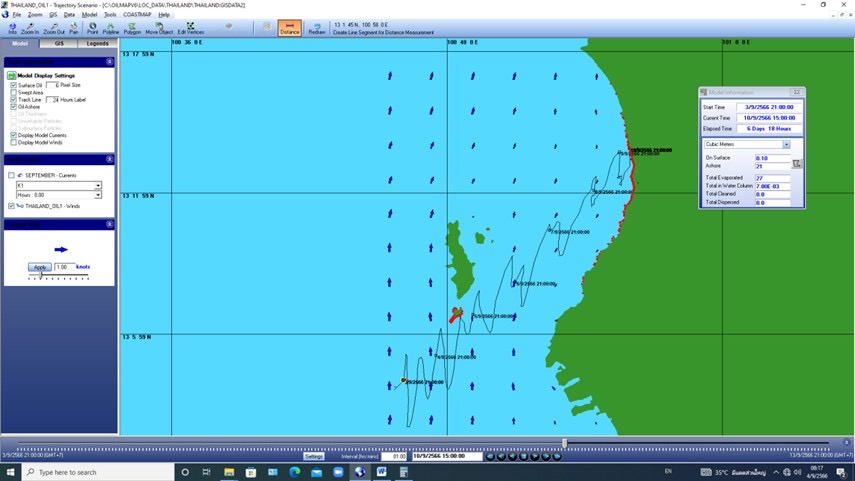855x481 pixels.
Task: Click the timeline slider handle
Action: coord(565,443)
